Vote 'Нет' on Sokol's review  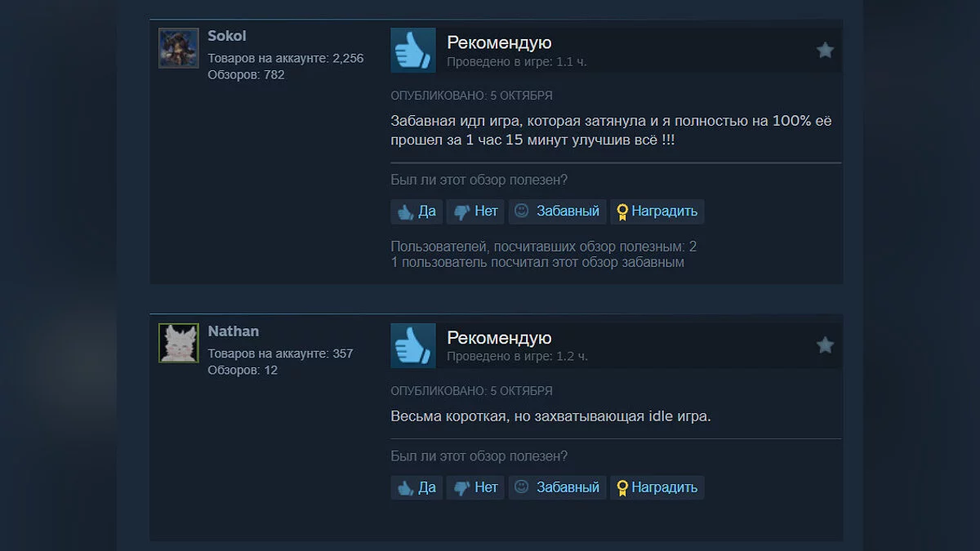click(475, 211)
